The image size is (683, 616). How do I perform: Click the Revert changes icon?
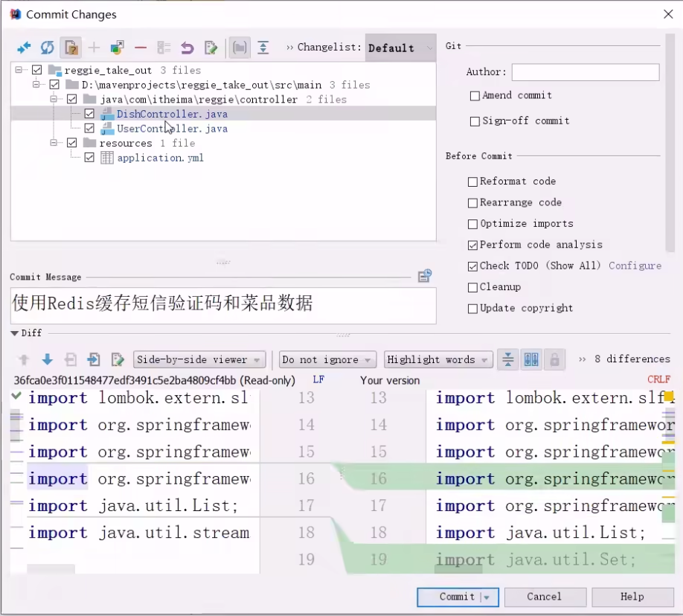pos(187,48)
